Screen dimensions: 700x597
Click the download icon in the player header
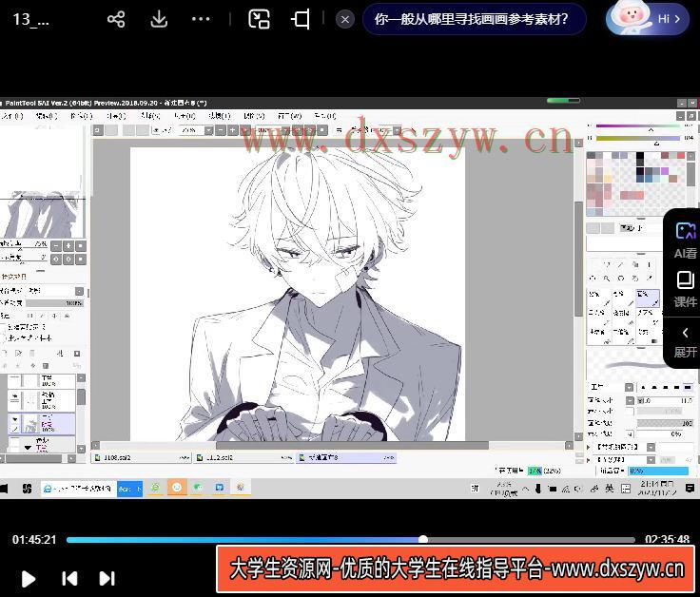159,19
